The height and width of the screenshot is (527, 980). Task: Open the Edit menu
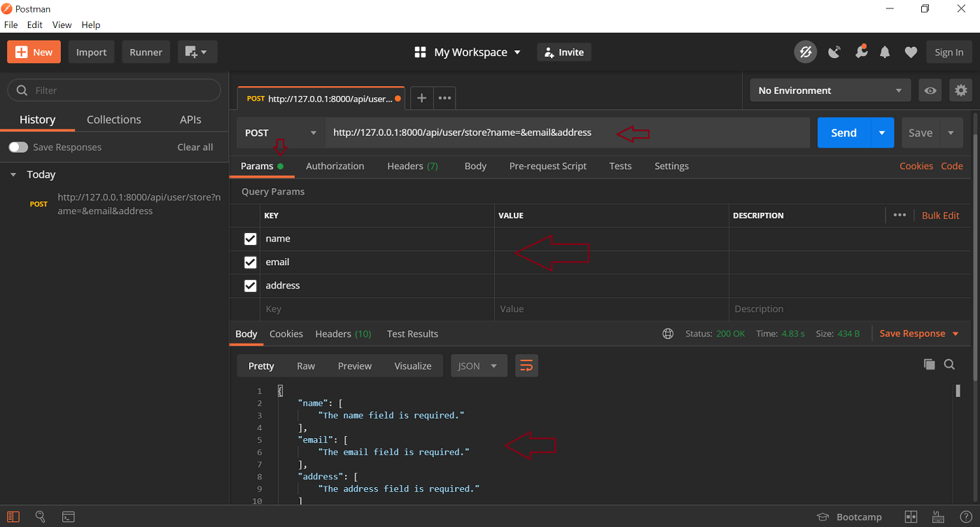click(x=35, y=24)
